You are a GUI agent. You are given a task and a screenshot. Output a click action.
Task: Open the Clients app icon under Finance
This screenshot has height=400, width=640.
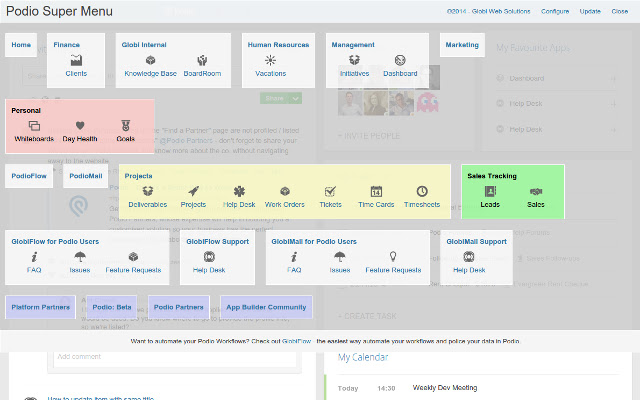pyautogui.click(x=76, y=60)
